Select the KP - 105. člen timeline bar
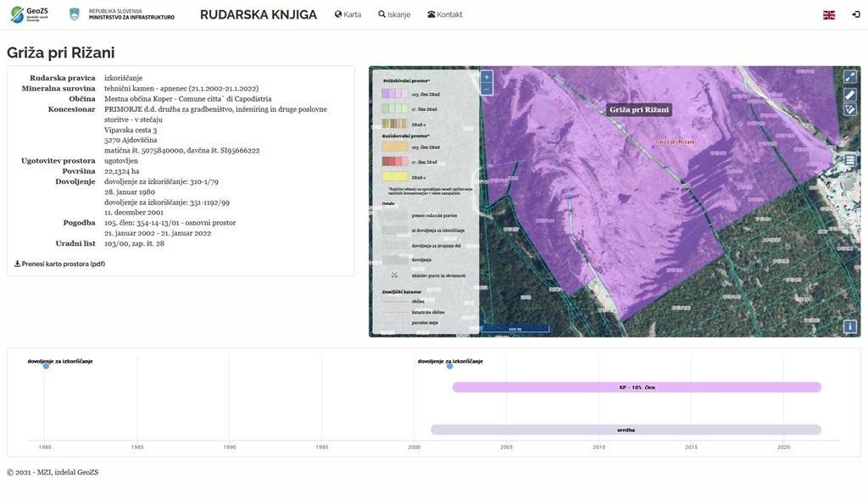This screenshot has height=500, width=868. tap(637, 387)
